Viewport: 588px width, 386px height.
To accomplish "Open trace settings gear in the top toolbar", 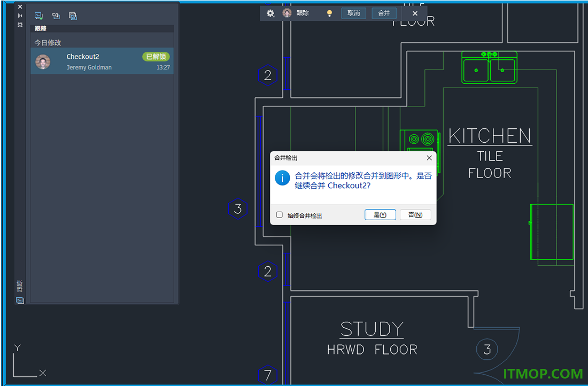I will (x=270, y=13).
